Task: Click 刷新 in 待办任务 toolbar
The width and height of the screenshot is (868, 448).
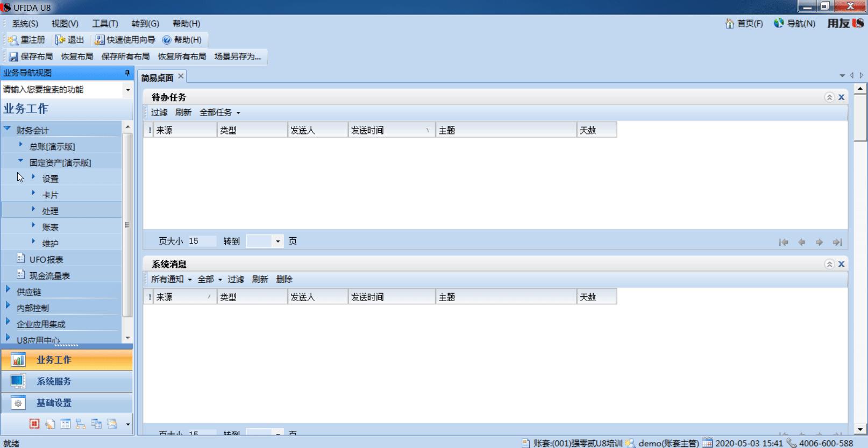Action: point(183,112)
